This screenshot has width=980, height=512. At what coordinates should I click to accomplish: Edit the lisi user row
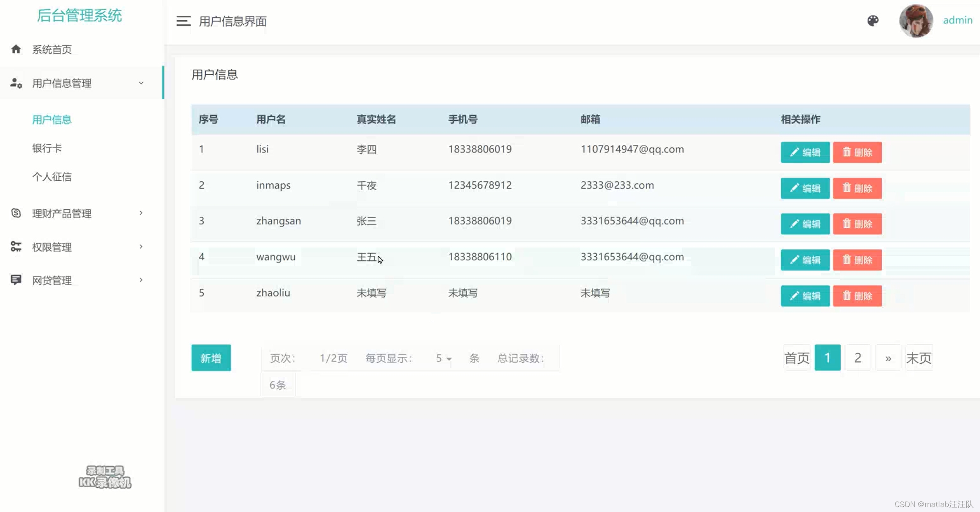[x=805, y=152]
